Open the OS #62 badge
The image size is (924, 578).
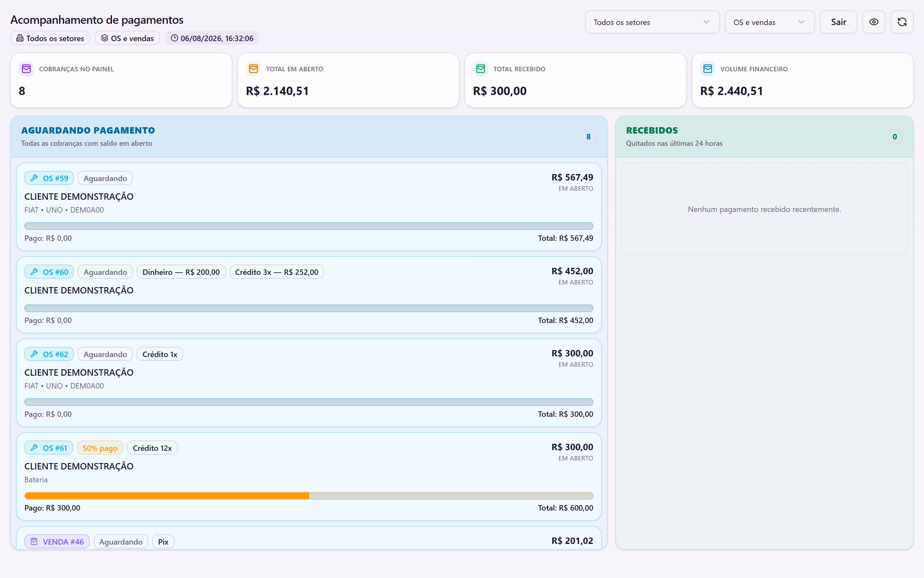pos(49,354)
